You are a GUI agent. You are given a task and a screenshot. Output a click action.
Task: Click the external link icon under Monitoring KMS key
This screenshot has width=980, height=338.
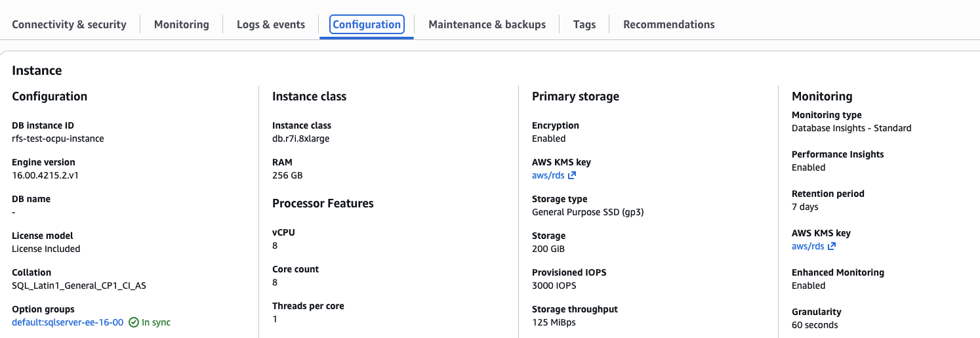click(x=832, y=246)
